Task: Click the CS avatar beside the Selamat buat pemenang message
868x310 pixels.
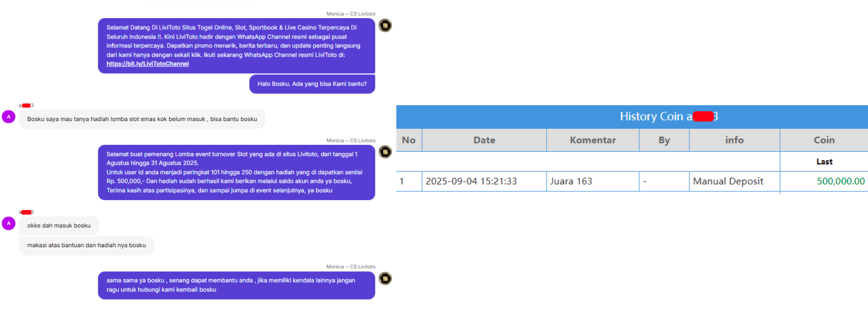Action: (x=385, y=152)
